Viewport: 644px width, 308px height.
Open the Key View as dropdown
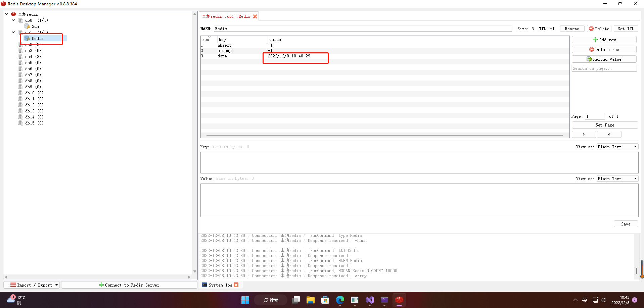pos(617,147)
